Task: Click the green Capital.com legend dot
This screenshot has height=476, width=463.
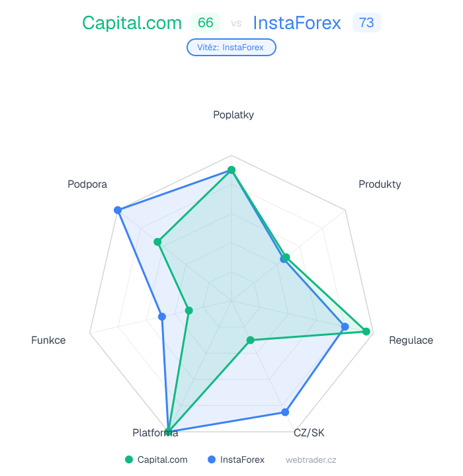Action: pos(129,459)
